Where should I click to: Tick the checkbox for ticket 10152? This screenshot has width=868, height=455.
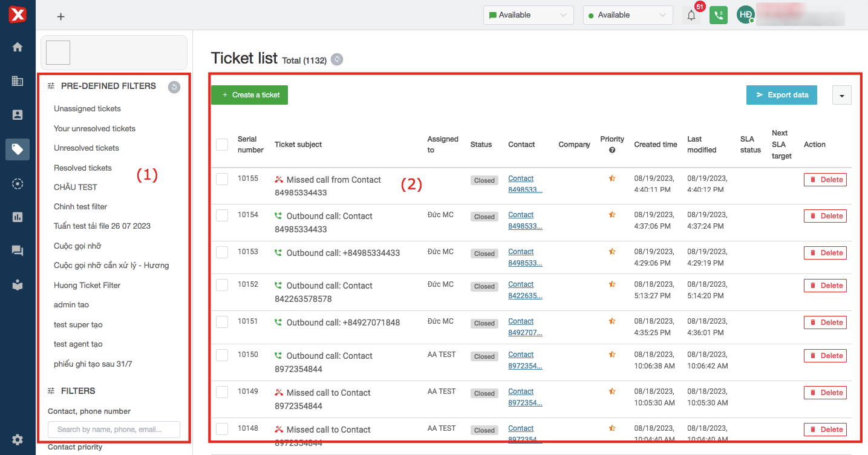click(222, 285)
